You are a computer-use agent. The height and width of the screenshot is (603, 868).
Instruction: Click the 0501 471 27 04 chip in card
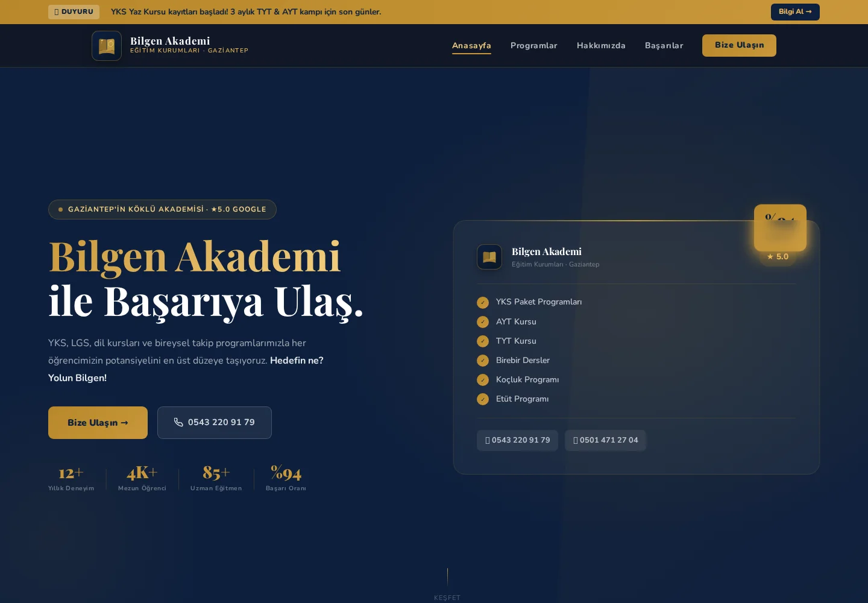(x=605, y=440)
